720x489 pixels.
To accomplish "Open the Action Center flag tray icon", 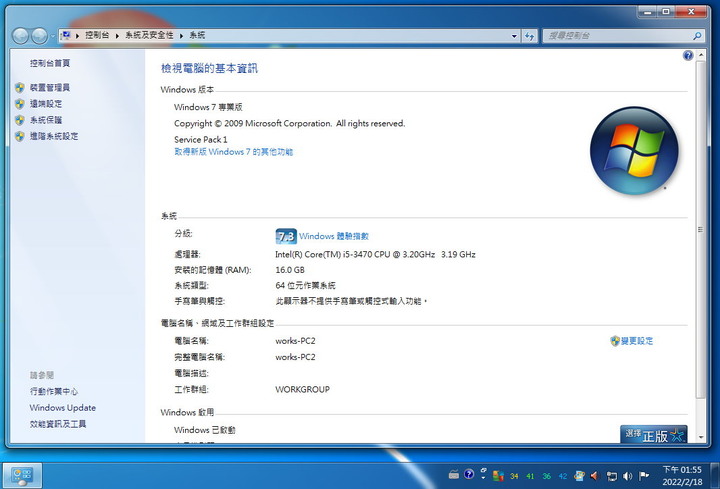I will click(644, 475).
